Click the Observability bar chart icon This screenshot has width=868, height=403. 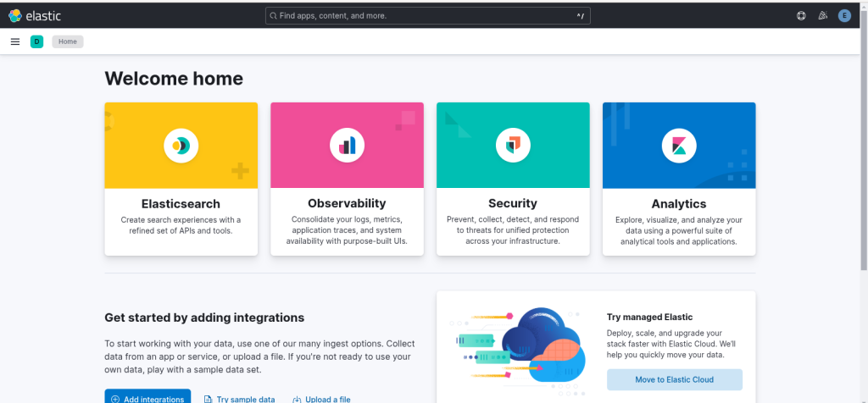pyautogui.click(x=347, y=146)
